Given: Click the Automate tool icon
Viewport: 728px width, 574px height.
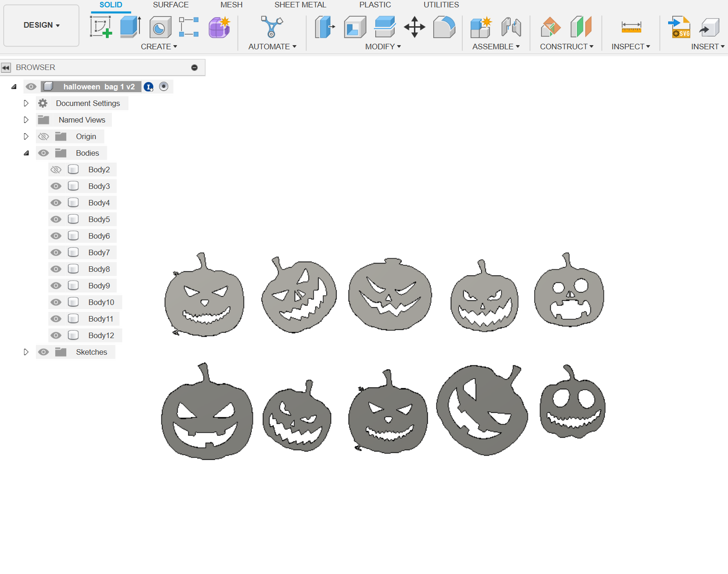Looking at the screenshot, I should 272,27.
